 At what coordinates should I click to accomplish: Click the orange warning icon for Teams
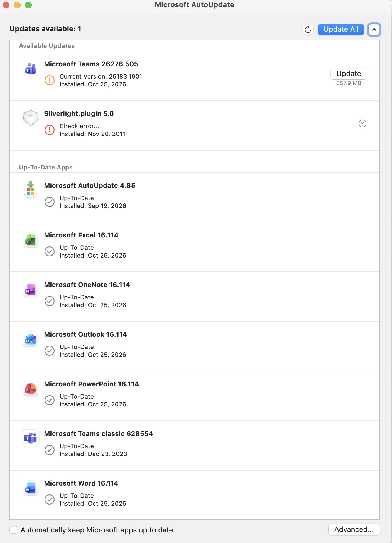pyautogui.click(x=50, y=80)
